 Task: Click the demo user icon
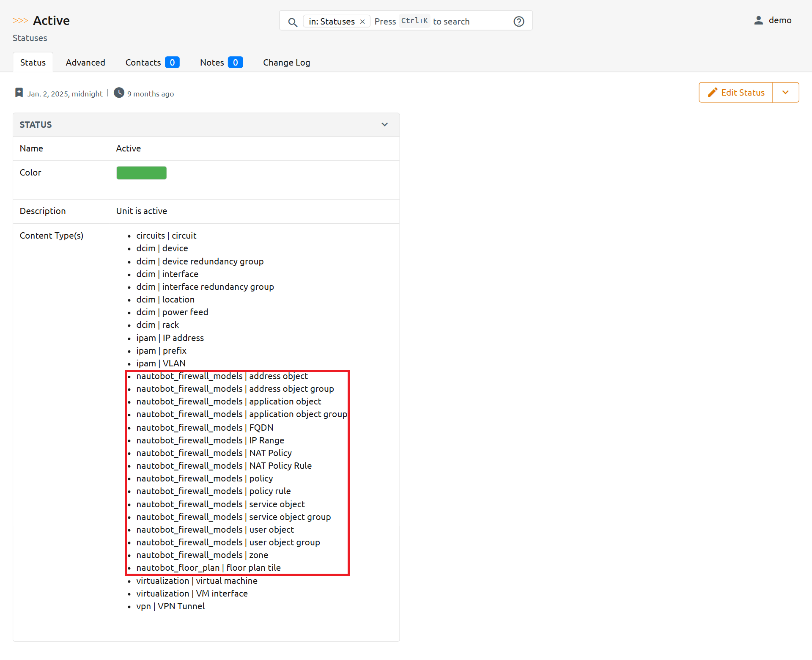pyautogui.click(x=759, y=20)
